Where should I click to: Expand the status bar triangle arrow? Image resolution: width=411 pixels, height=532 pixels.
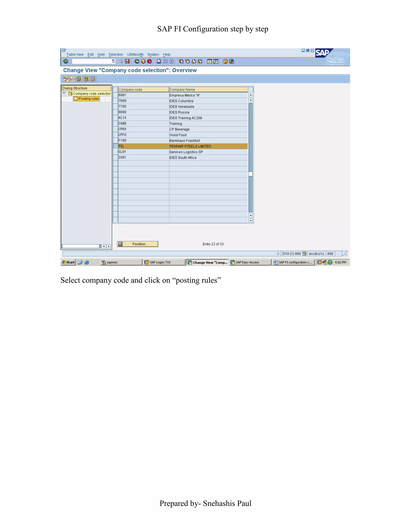pyautogui.click(x=278, y=254)
